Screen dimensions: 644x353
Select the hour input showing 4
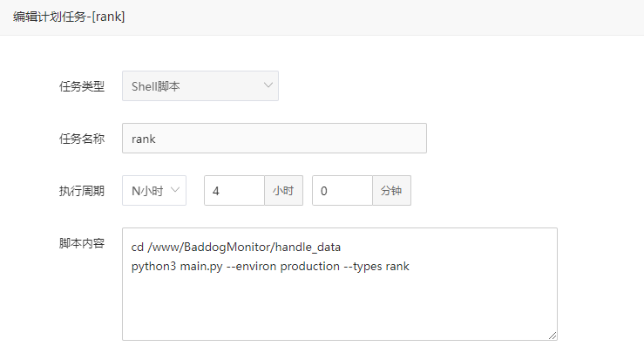pyautogui.click(x=234, y=191)
